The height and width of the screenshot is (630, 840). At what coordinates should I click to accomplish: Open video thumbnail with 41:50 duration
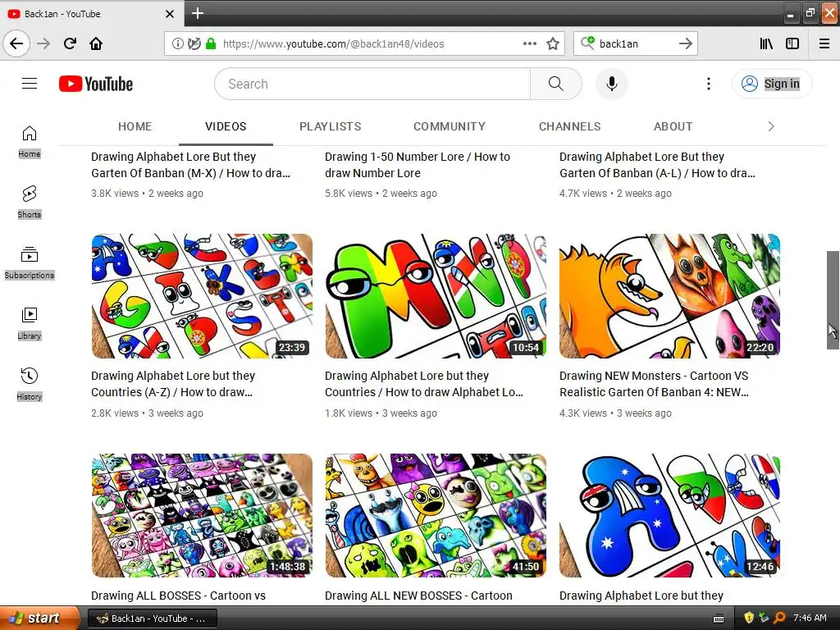point(436,515)
